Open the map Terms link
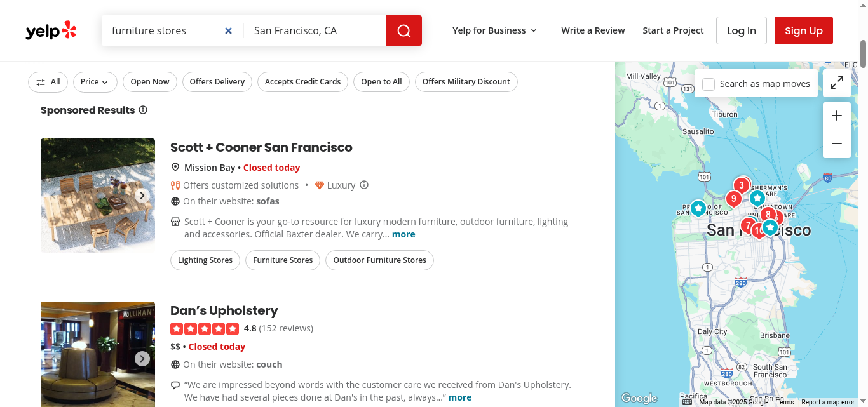The image size is (868, 407). (785, 402)
